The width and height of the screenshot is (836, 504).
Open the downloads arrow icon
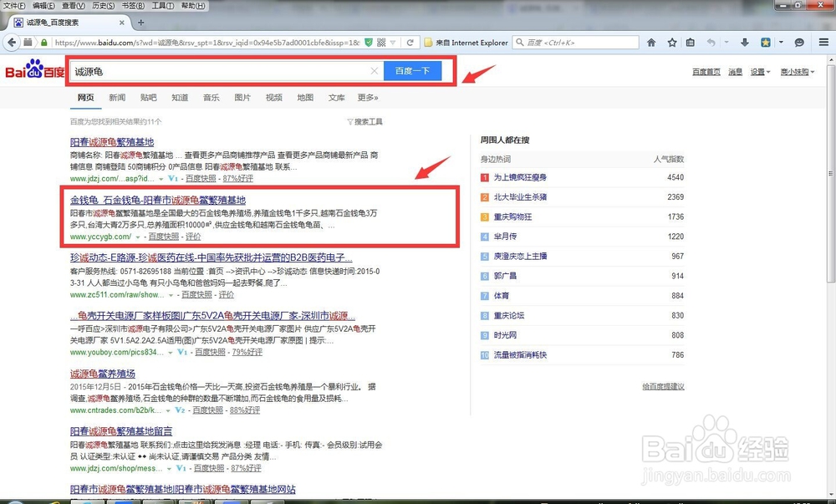click(x=744, y=42)
